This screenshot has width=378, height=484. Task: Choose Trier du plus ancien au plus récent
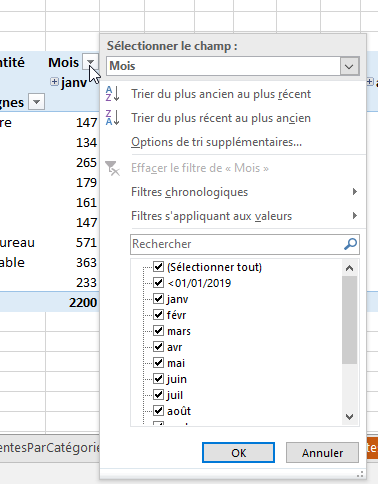pyautogui.click(x=221, y=94)
